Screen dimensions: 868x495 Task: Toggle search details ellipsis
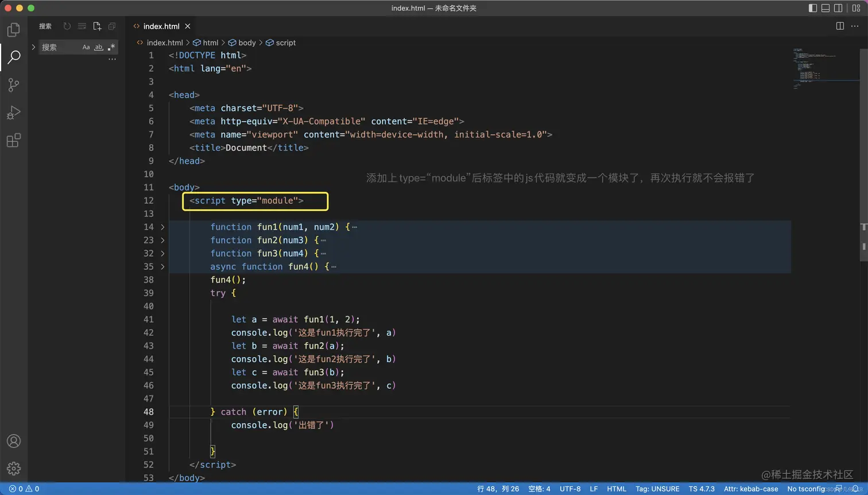click(x=112, y=59)
